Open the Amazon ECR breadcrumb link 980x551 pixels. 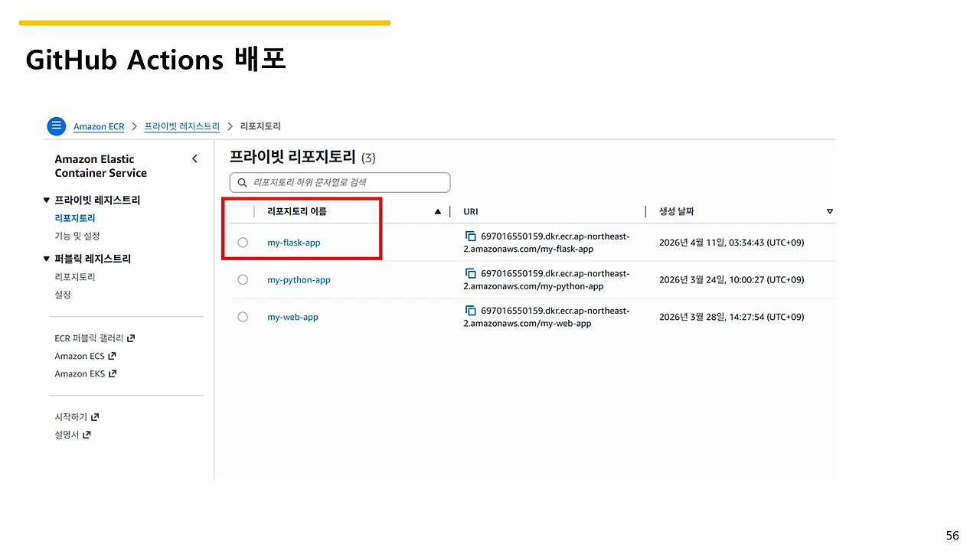point(99,126)
